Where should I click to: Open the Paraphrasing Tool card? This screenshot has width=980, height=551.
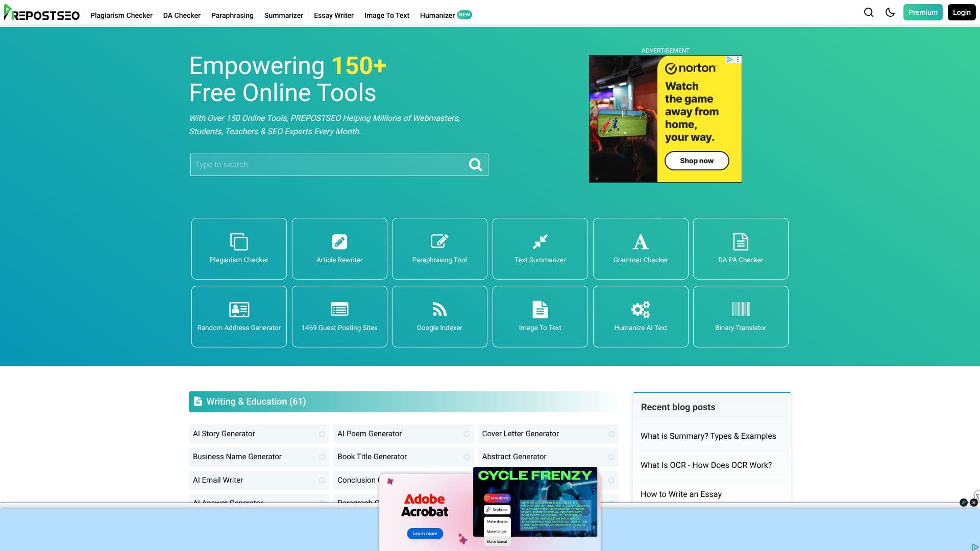pos(439,248)
